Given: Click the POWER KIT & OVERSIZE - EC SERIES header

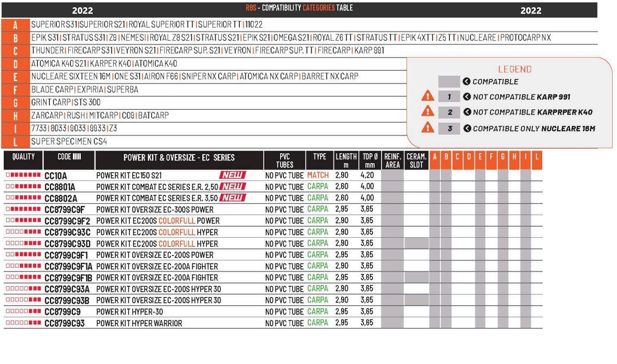Looking at the screenshot, I should click(x=179, y=160).
